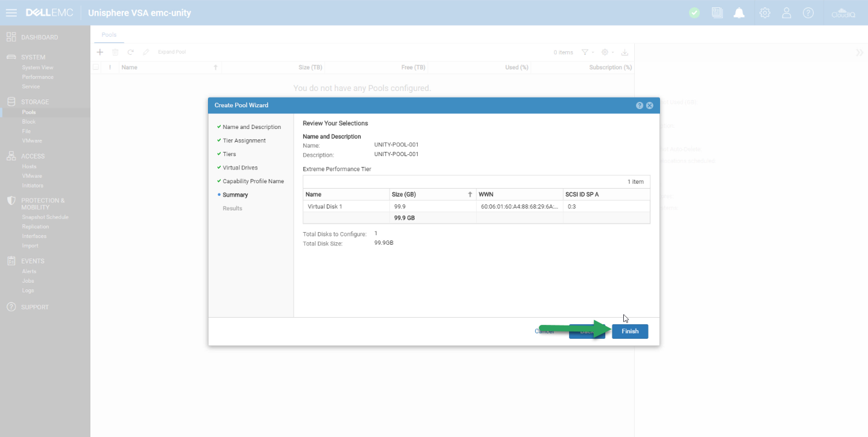The width and height of the screenshot is (868, 437).
Task: Go to Tier Assignment wizard step
Action: [244, 140]
